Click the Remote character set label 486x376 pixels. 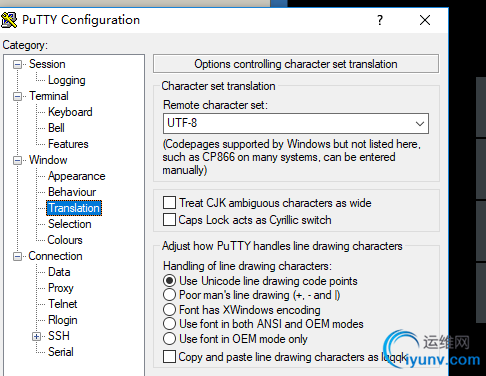(215, 105)
